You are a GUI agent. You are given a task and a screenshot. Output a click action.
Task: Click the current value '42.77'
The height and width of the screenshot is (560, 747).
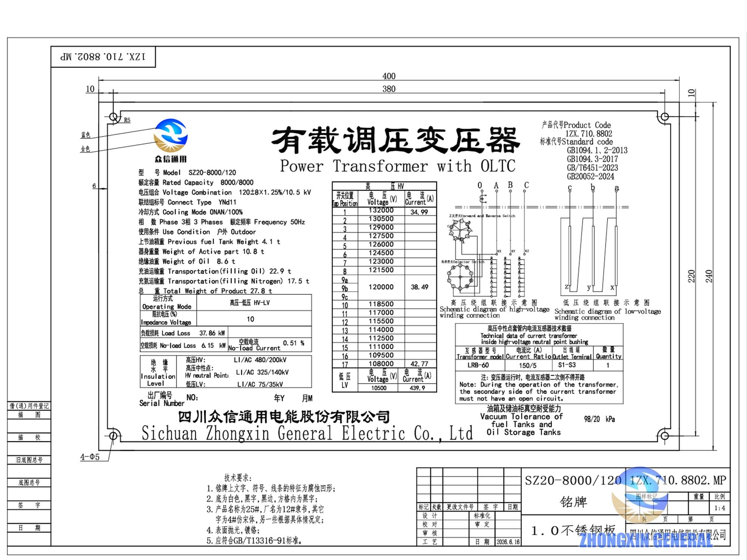pyautogui.click(x=419, y=364)
